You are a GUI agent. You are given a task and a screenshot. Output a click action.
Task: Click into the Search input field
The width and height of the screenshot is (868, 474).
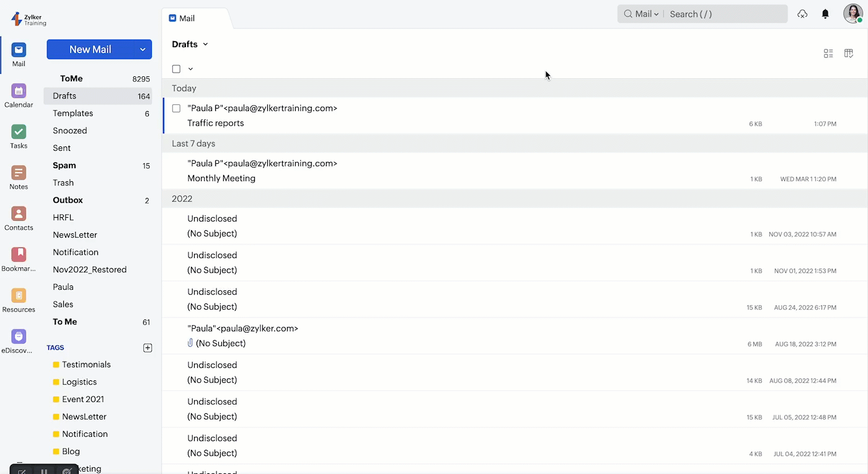pyautogui.click(x=725, y=14)
